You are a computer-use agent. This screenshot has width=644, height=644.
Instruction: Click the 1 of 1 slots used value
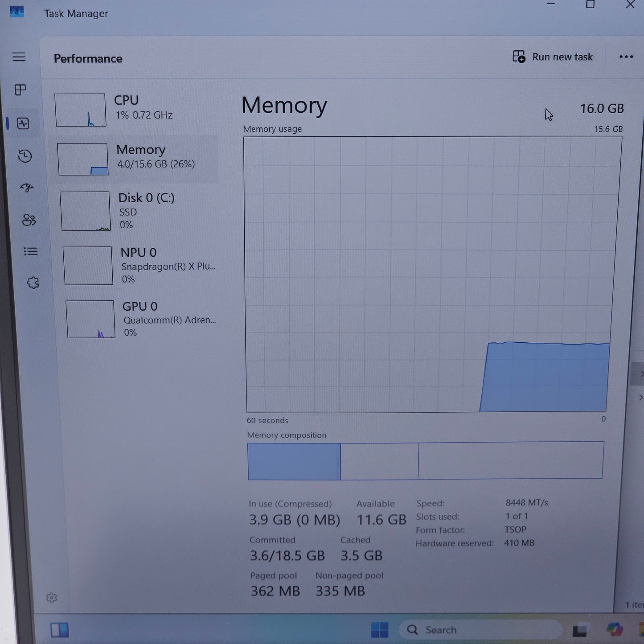(517, 516)
